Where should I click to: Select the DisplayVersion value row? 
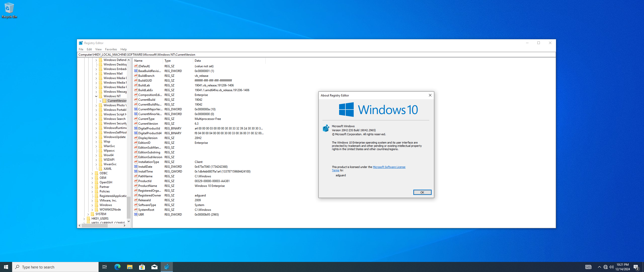199,138
